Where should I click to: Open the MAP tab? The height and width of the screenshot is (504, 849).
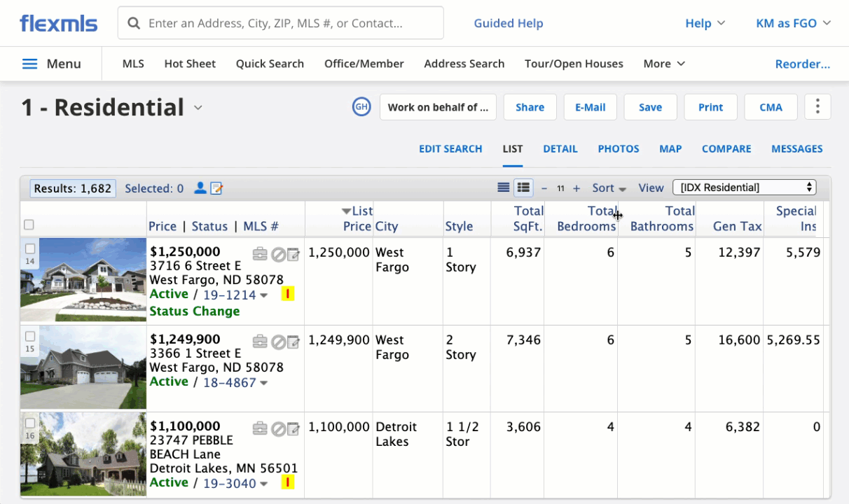[670, 148]
